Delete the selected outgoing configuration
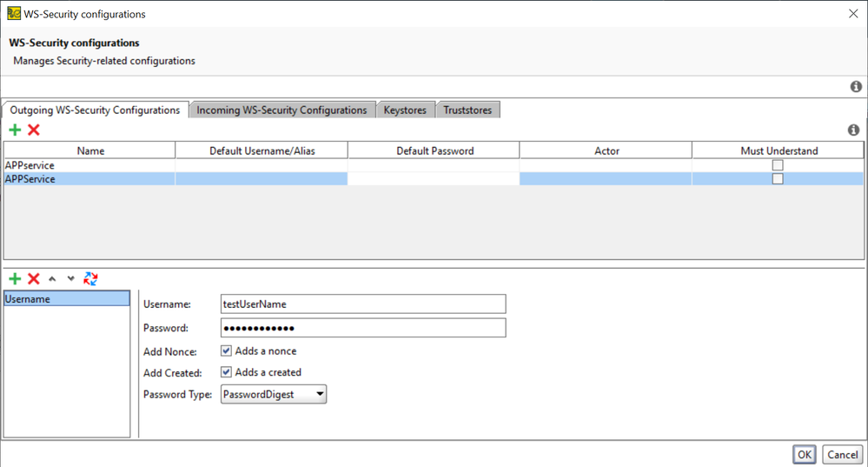Screen dimensions: 868x467 [x=34, y=130]
